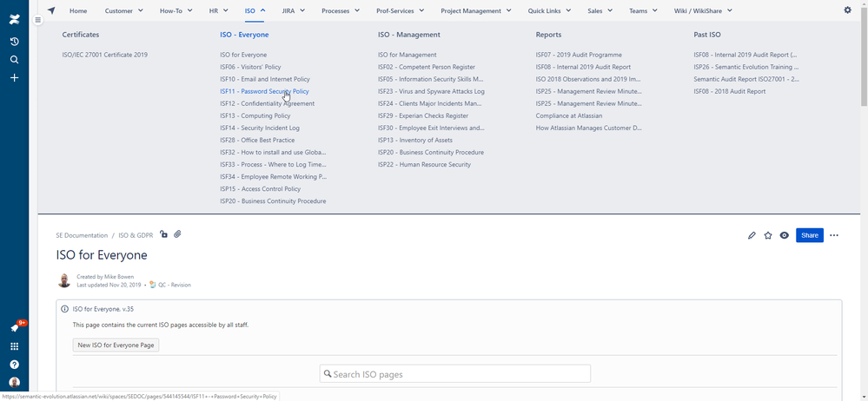Open Confluence home logo in sidebar

(15, 21)
